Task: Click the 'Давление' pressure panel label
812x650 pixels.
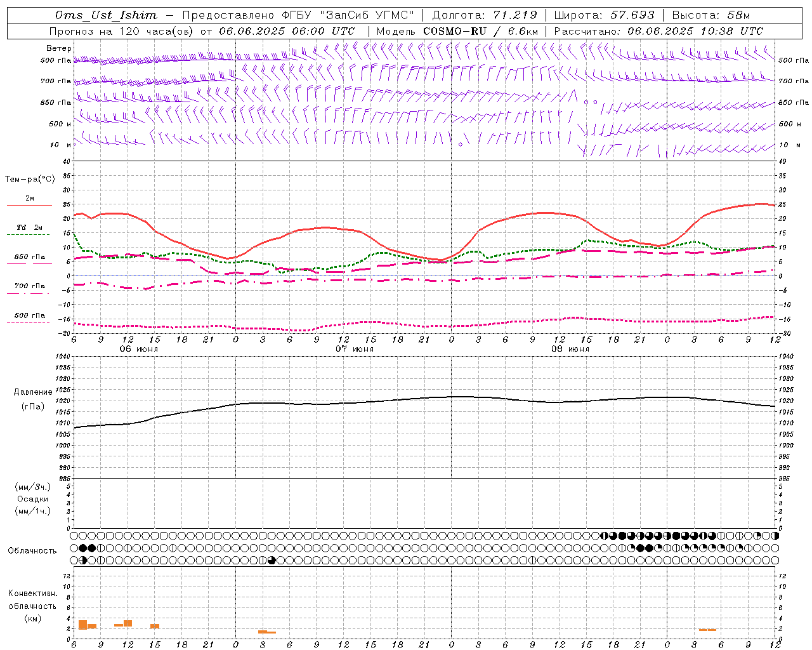Action: (x=33, y=392)
